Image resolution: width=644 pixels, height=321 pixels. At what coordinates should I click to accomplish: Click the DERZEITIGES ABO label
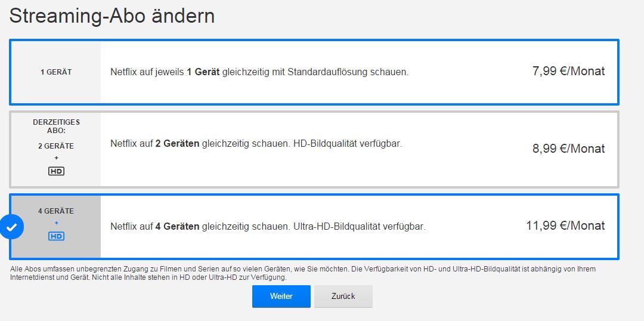56,126
